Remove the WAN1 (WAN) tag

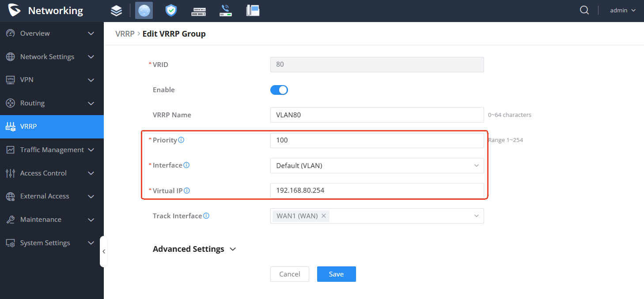pos(324,216)
